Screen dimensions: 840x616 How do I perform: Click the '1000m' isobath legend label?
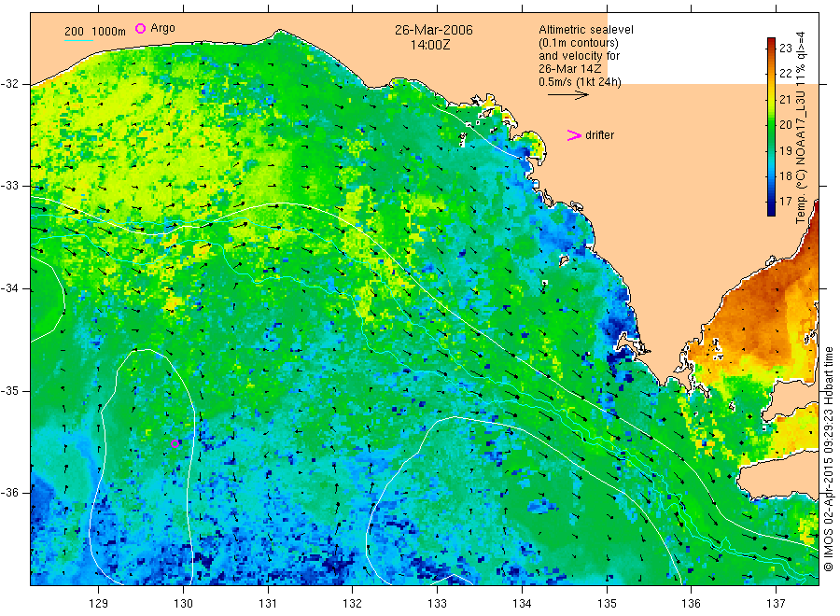coord(108,32)
